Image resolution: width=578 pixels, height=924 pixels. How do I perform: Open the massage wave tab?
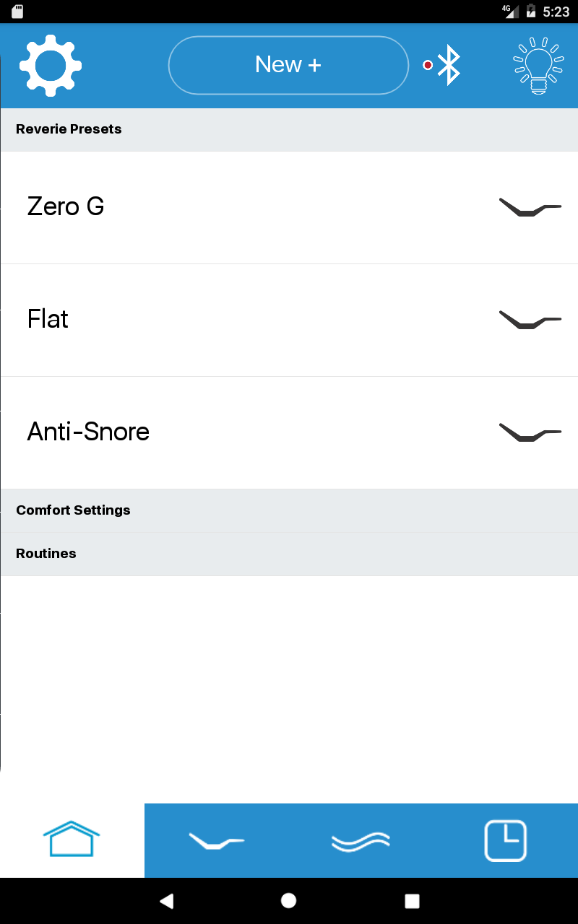(361, 841)
